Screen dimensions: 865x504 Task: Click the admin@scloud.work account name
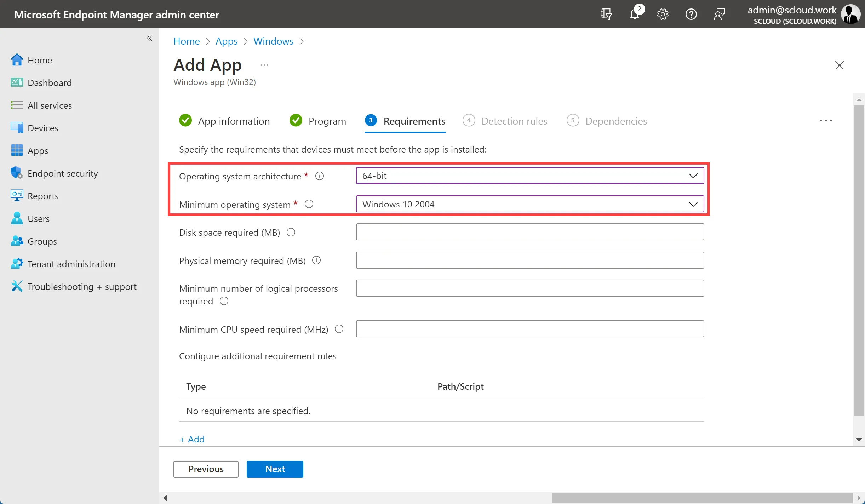point(792,10)
